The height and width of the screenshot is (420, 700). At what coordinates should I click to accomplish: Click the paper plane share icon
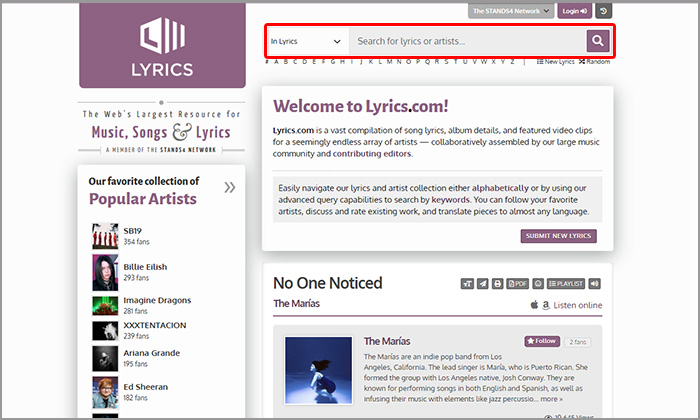tap(483, 284)
